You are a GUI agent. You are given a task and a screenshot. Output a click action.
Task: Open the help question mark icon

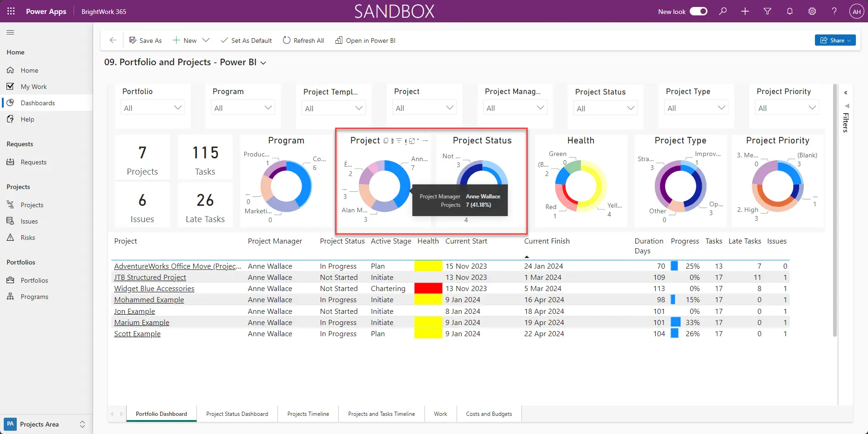click(834, 11)
